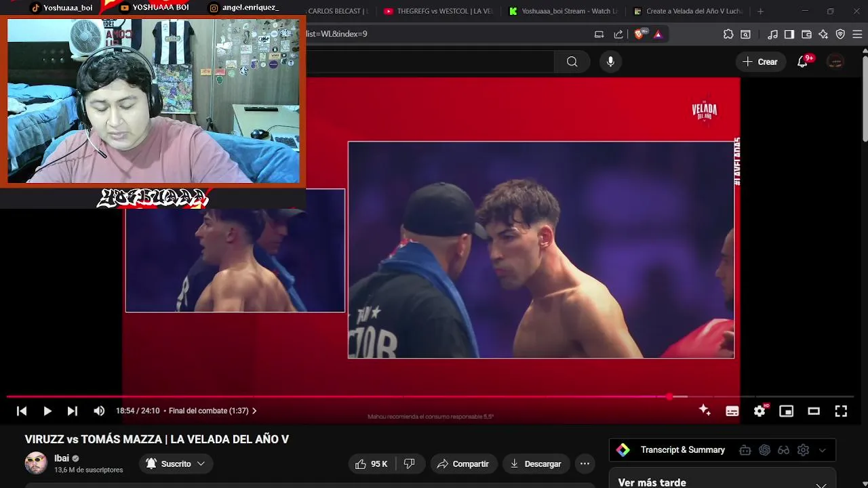Open Ibai channel avatar

[36, 463]
